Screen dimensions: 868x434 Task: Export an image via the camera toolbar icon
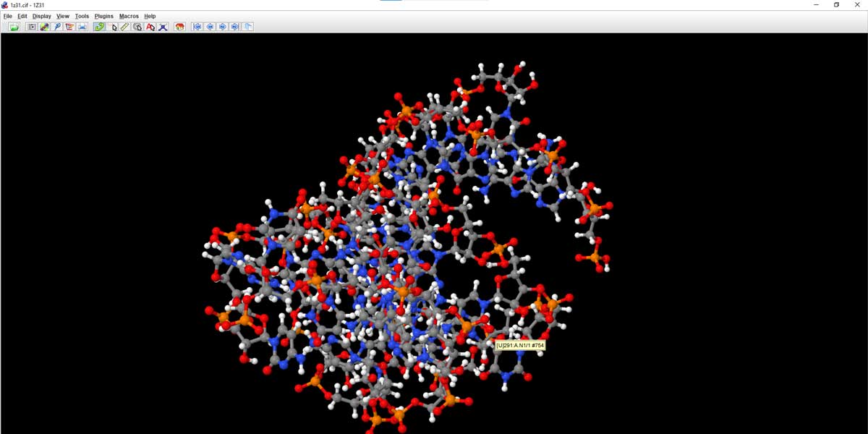pos(31,26)
